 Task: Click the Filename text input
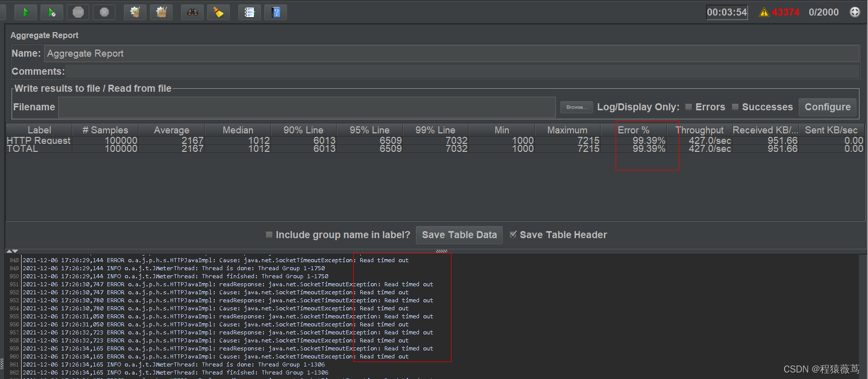coord(307,107)
